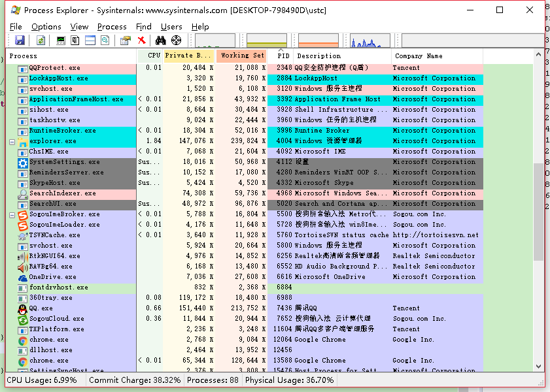This screenshot has width=550, height=392.
Task: Sort by the Process column header
Action: point(71,56)
